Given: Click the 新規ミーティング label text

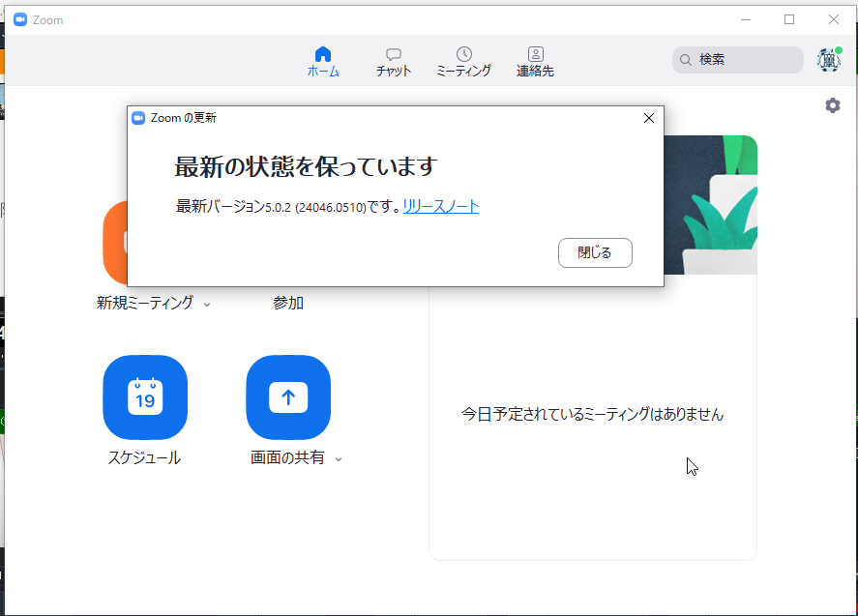Looking at the screenshot, I should tap(145, 303).
